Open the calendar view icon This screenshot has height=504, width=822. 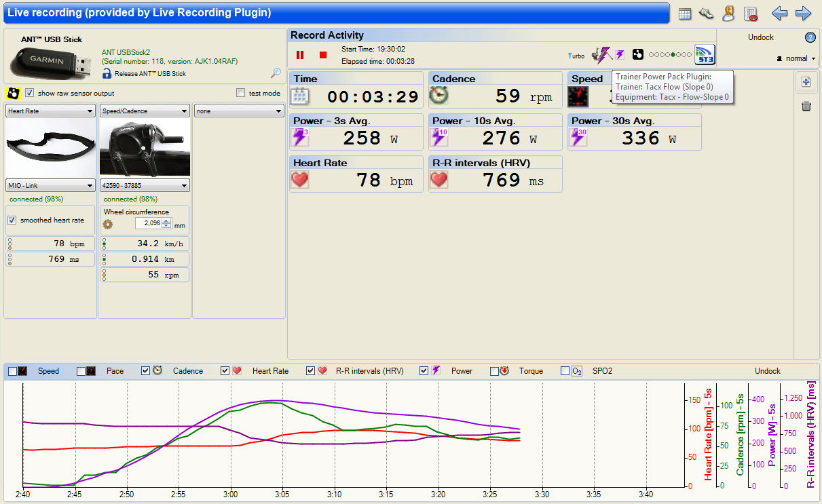pyautogui.click(x=685, y=14)
